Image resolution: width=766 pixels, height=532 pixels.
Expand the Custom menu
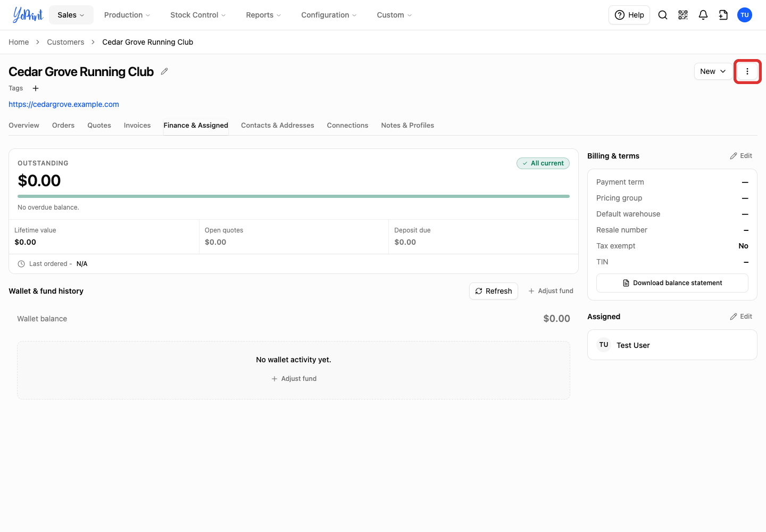click(394, 15)
